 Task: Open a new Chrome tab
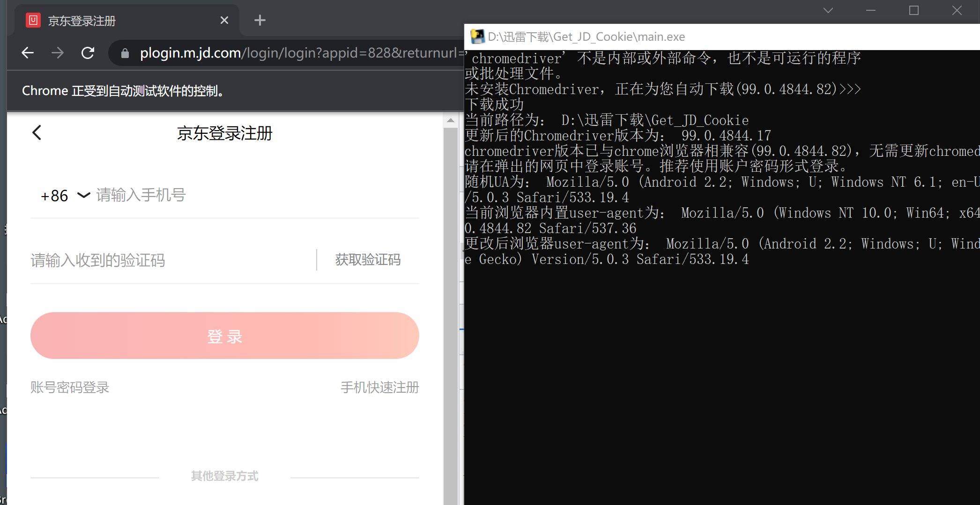(x=260, y=20)
